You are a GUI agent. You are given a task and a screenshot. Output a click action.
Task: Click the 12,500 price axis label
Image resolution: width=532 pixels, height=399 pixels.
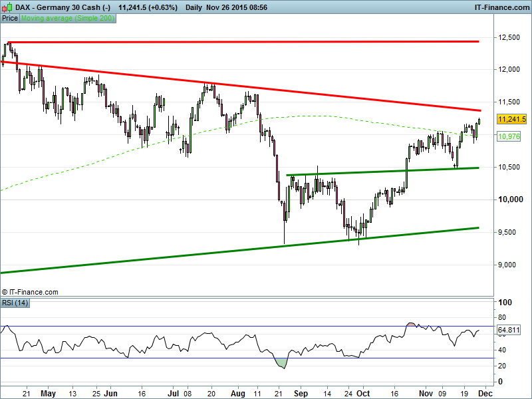[510, 37]
